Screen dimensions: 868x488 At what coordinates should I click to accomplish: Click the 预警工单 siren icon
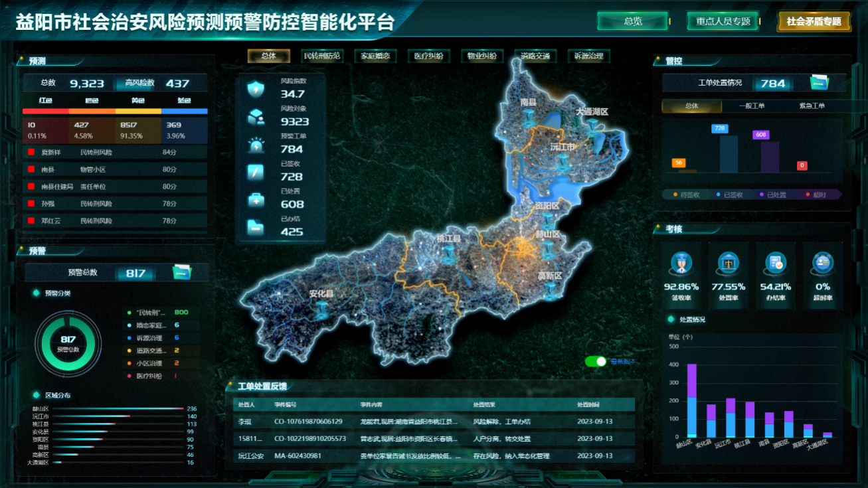[x=255, y=145]
